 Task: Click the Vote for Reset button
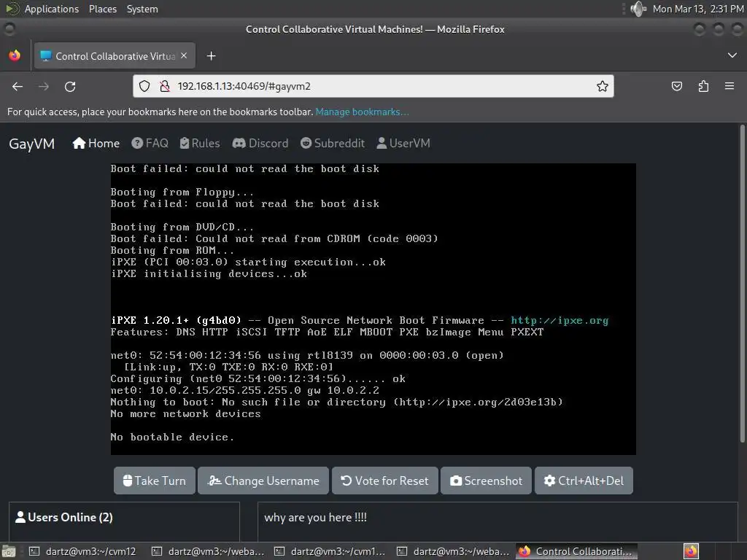tap(385, 481)
